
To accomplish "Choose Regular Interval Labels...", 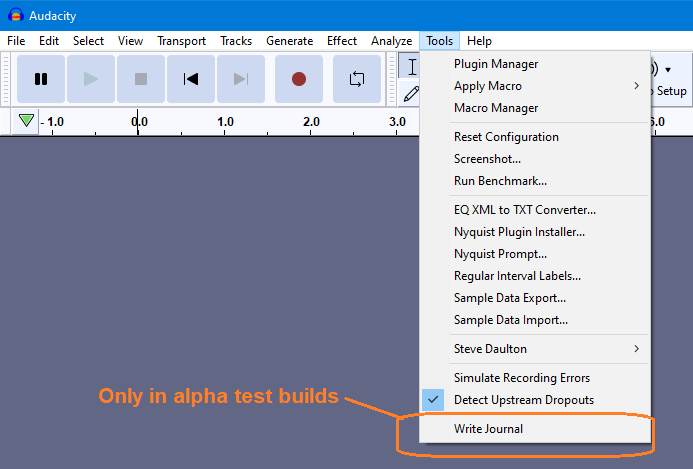I will point(535,276).
